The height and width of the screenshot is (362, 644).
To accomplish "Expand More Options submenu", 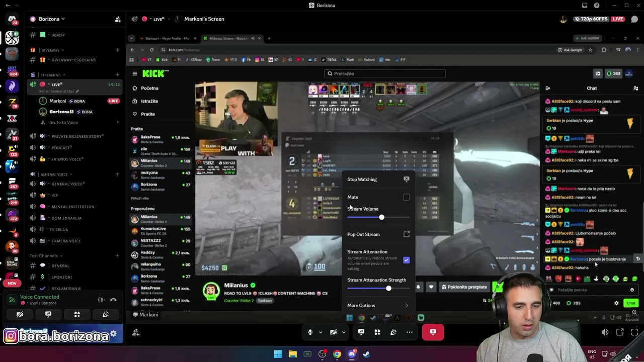I will (378, 305).
